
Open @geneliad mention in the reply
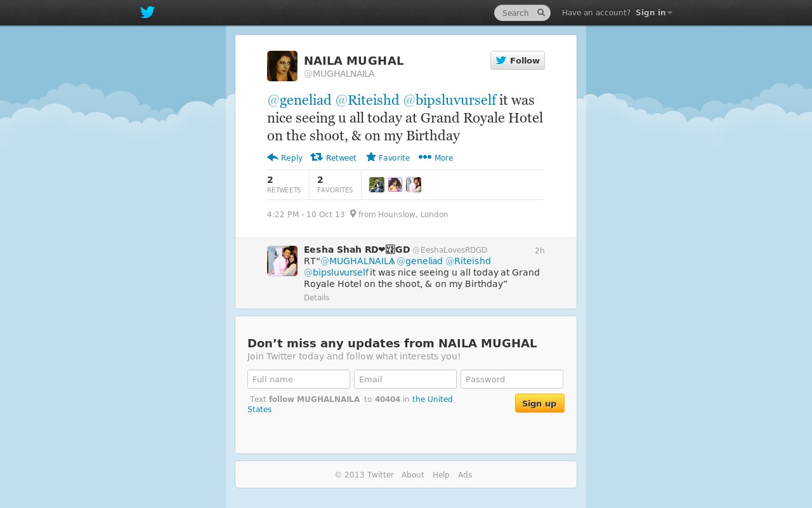tap(419, 261)
